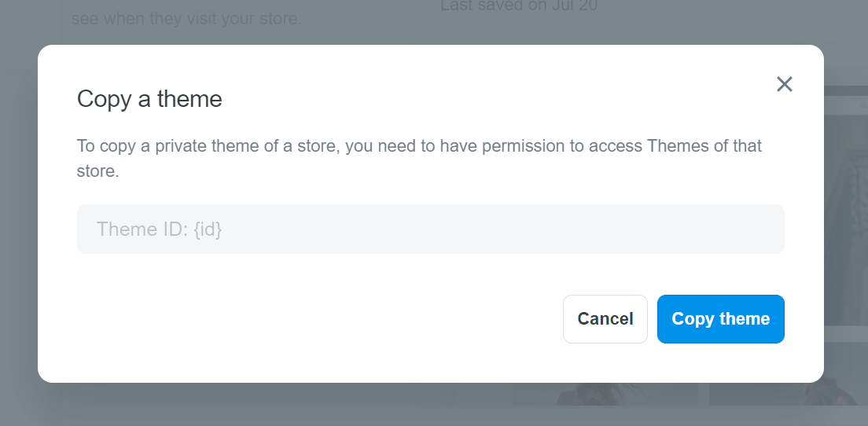Click the dimmed backdrop left of the dialog
868x426 pixels.
pos(18,236)
